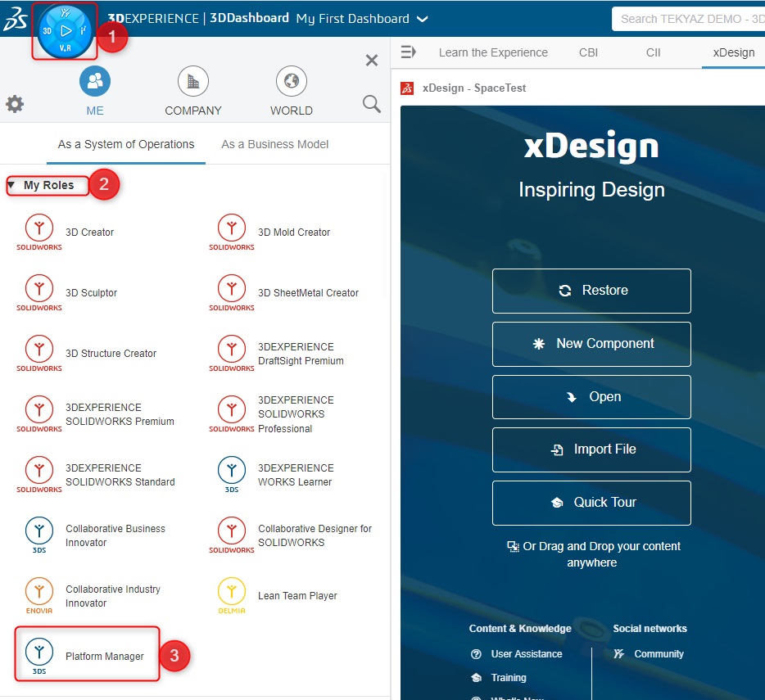765x700 pixels.
Task: Expand the xDesign side panel menu
Action: [x=409, y=52]
